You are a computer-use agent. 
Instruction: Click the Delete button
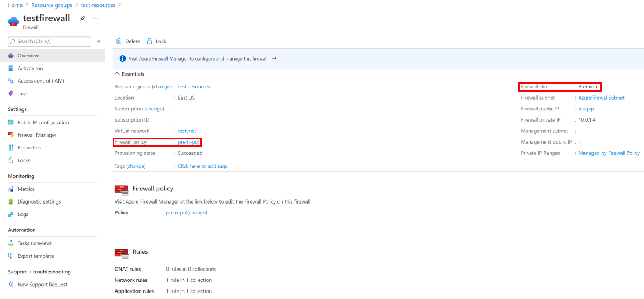128,41
